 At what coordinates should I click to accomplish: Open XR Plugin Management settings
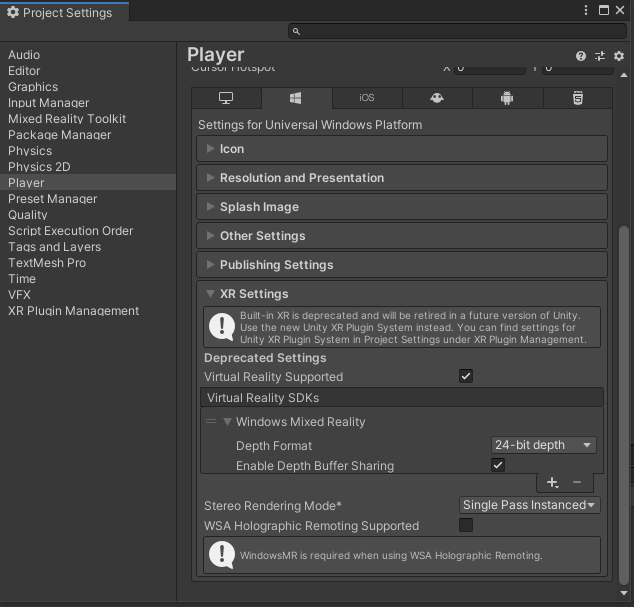pyautogui.click(x=88, y=311)
